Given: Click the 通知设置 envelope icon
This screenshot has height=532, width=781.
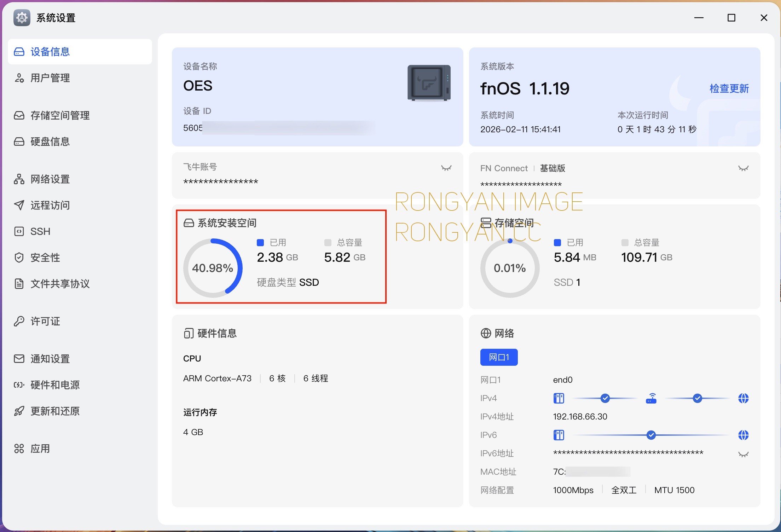Looking at the screenshot, I should (x=19, y=359).
